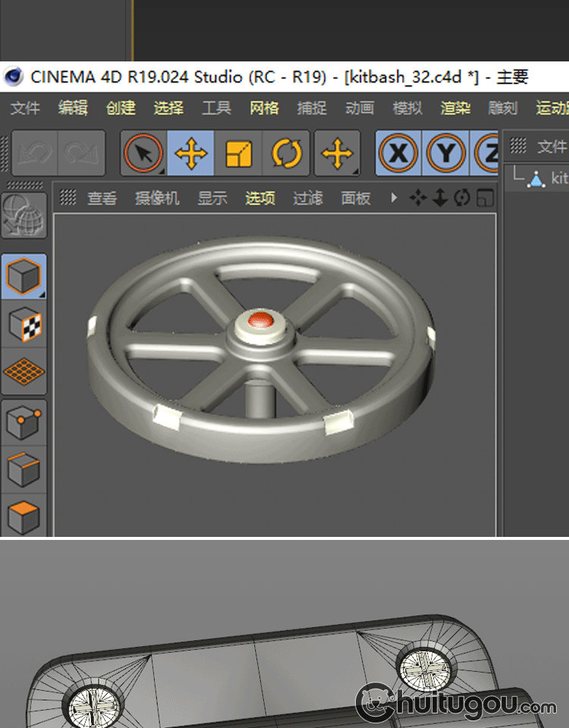Open the 选择 menu
The image size is (569, 728).
(x=168, y=108)
